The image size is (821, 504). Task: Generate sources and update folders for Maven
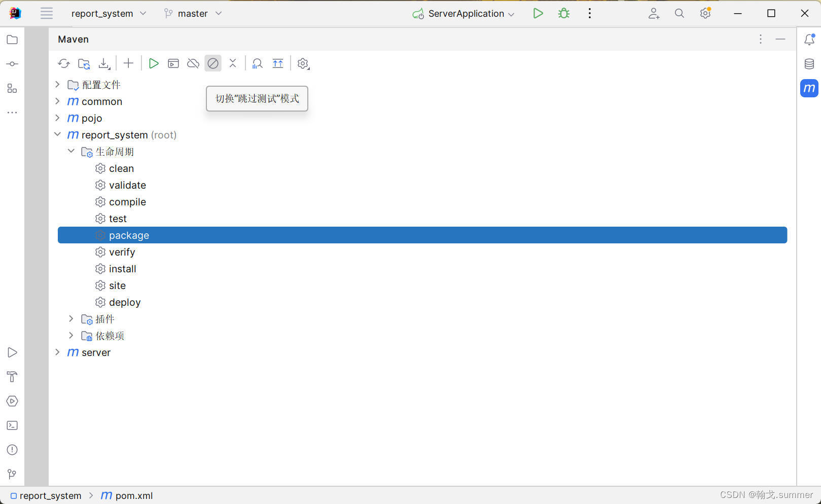[84, 63]
